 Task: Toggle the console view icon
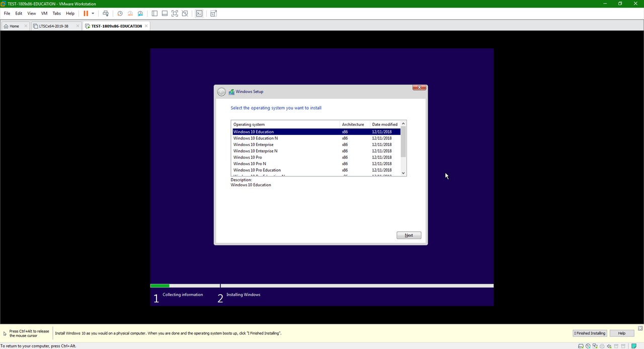(199, 14)
